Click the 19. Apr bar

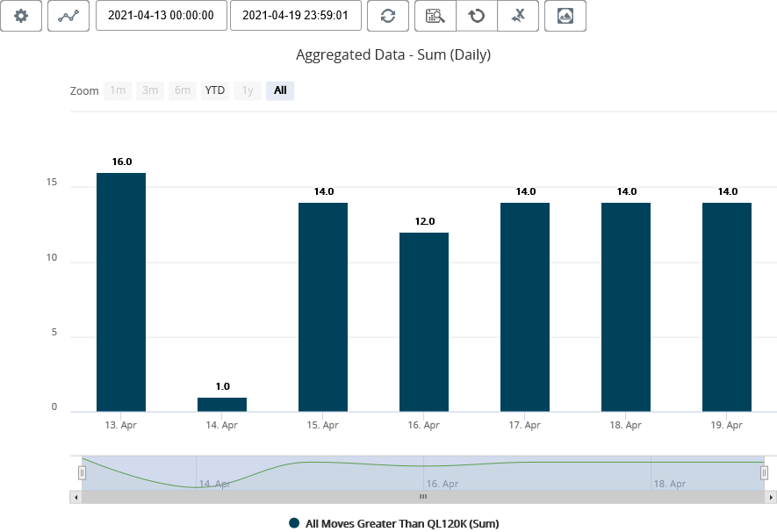click(727, 307)
